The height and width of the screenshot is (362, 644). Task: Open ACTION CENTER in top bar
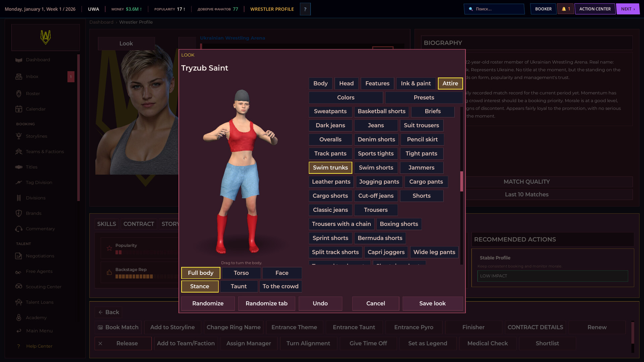pyautogui.click(x=595, y=9)
